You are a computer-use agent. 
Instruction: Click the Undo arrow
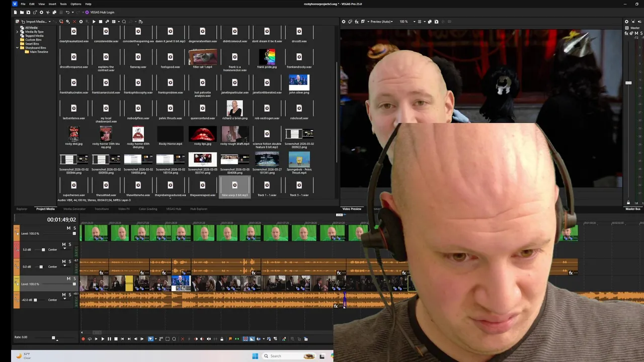(67, 12)
